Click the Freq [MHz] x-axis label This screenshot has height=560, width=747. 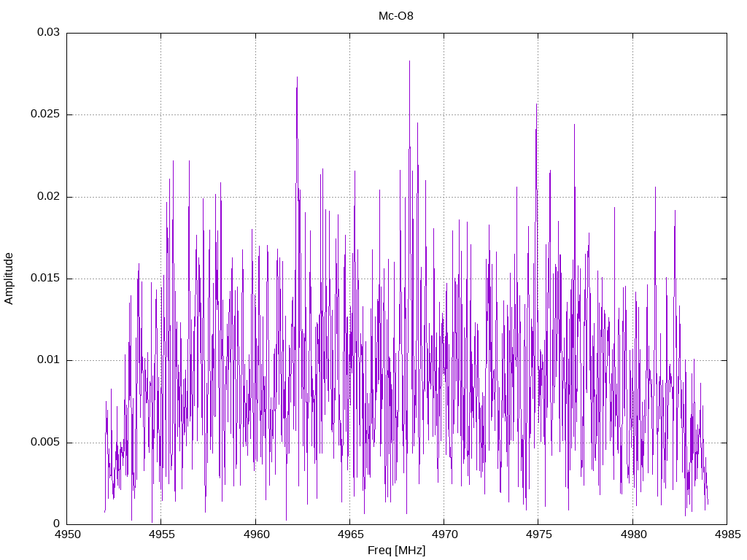396,551
